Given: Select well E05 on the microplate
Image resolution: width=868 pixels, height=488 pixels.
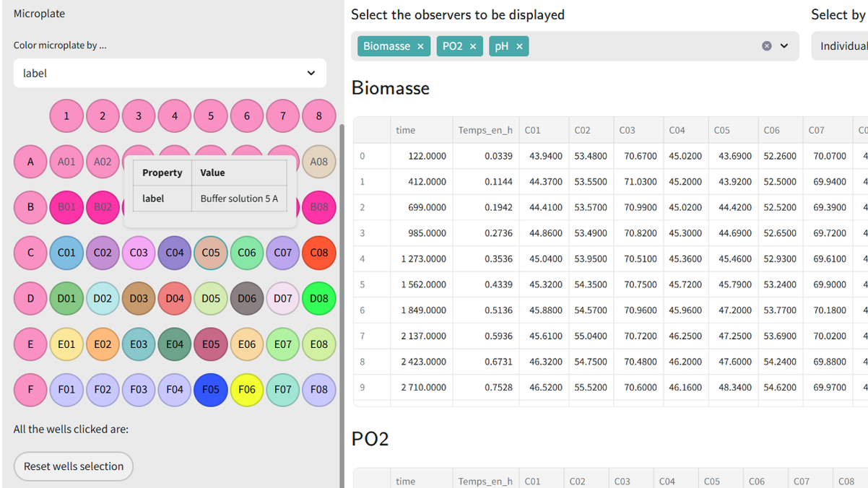Looking at the screenshot, I should [211, 344].
